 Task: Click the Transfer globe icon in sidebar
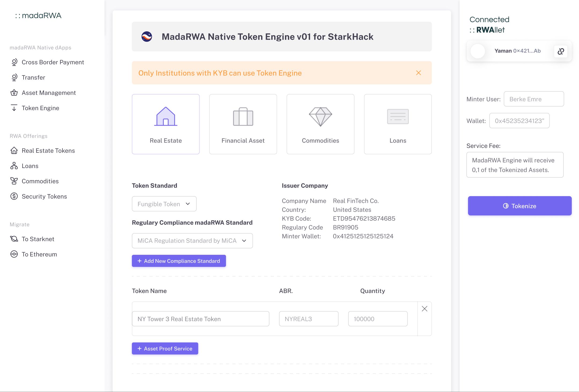pos(14,77)
